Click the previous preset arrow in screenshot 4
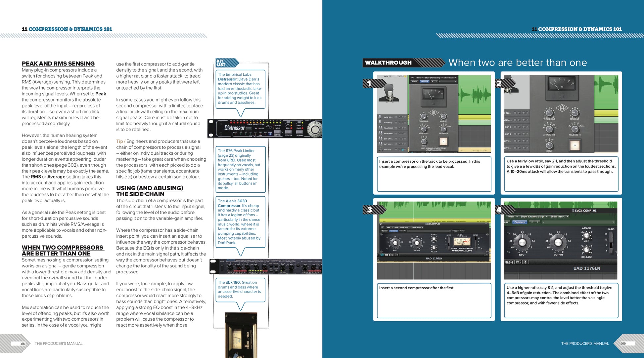 [x=532, y=222]
